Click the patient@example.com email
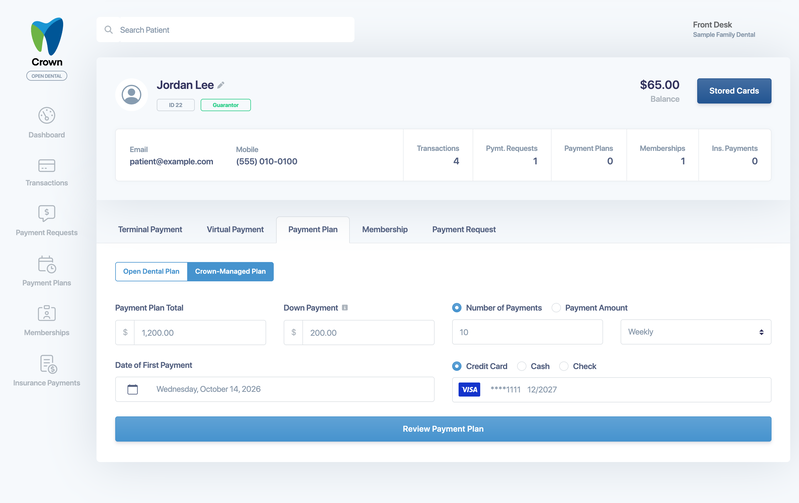This screenshot has width=799, height=503. coord(171,162)
